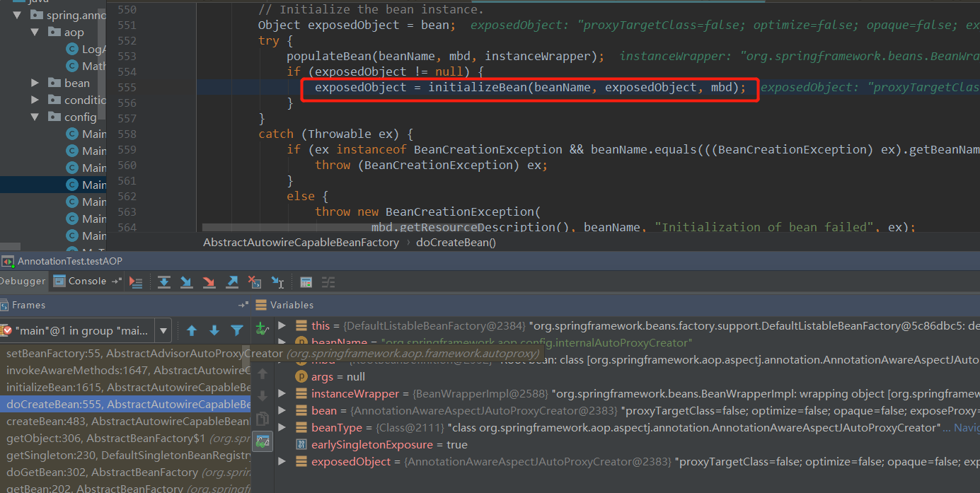Expand the exposedObject variable node
The height and width of the screenshot is (493, 980).
pos(282,460)
